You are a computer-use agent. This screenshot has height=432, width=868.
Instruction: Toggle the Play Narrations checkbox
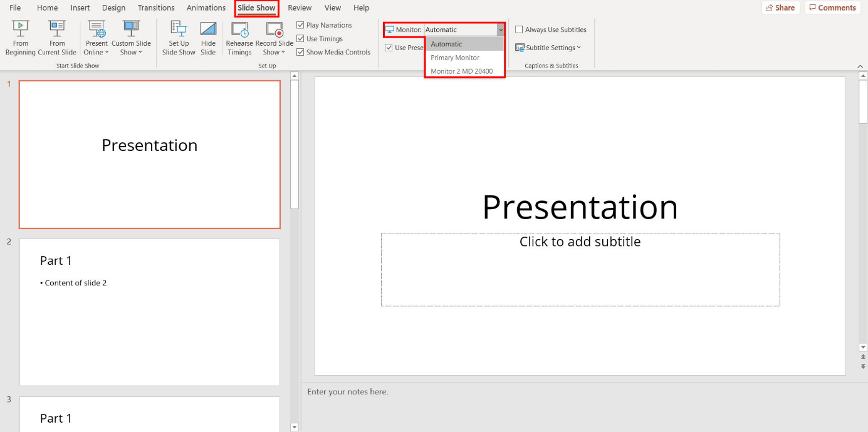tap(300, 25)
